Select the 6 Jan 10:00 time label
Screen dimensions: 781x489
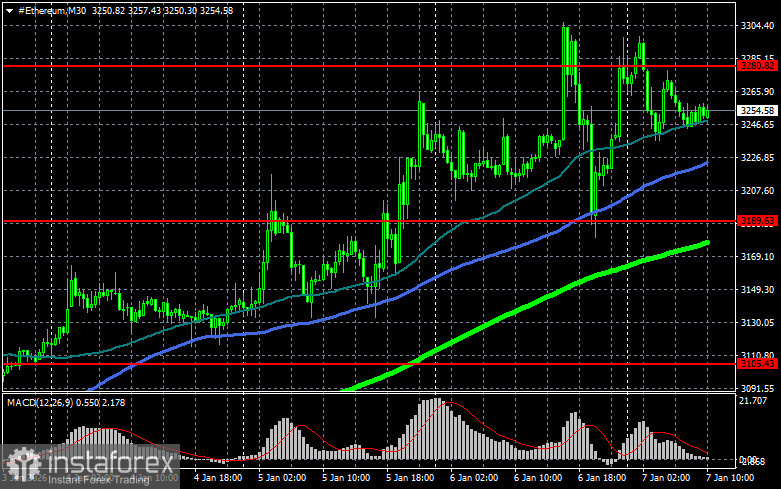tap(538, 478)
